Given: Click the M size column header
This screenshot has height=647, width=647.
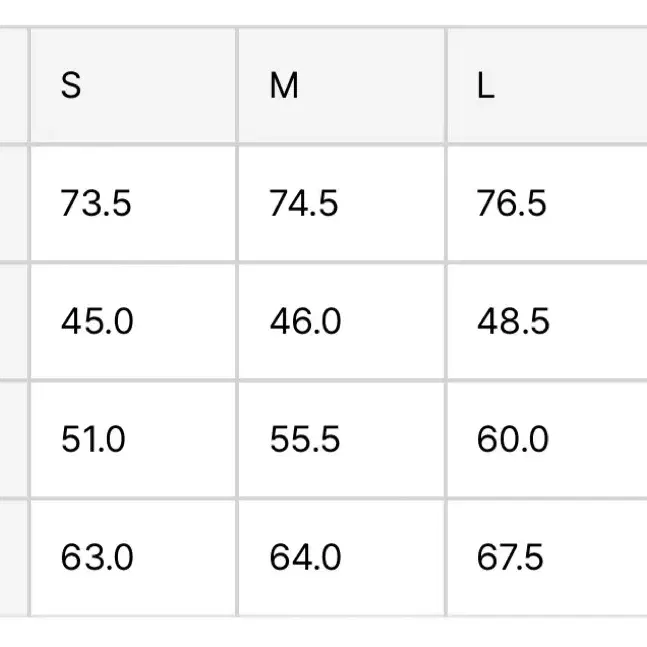Looking at the screenshot, I should pyautogui.click(x=342, y=85).
